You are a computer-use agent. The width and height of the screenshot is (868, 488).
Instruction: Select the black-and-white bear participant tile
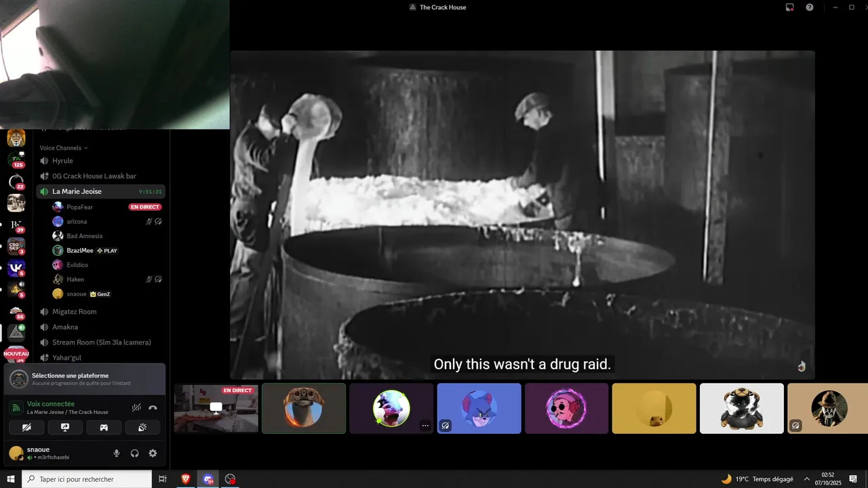tap(742, 408)
